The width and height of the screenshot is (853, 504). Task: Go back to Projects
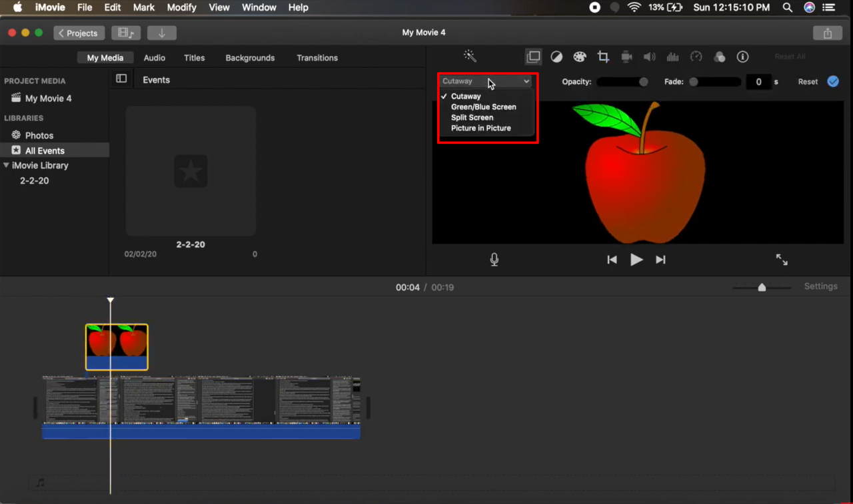[x=79, y=33]
